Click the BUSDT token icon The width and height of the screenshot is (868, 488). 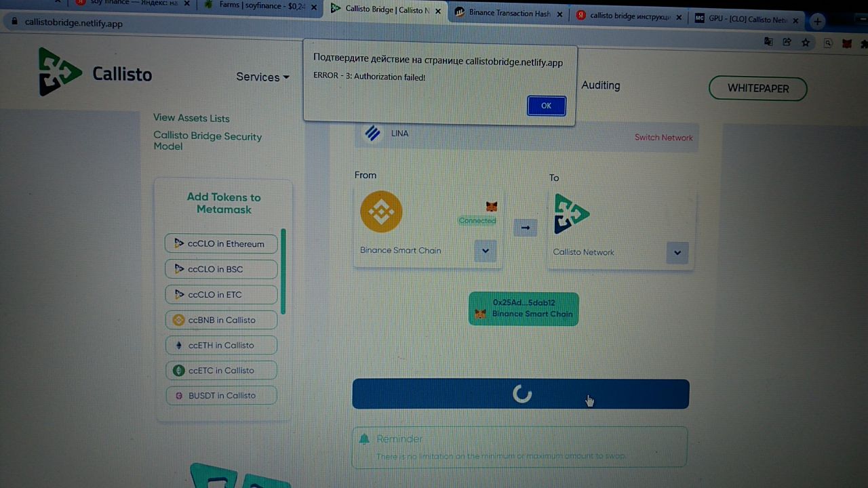click(179, 395)
